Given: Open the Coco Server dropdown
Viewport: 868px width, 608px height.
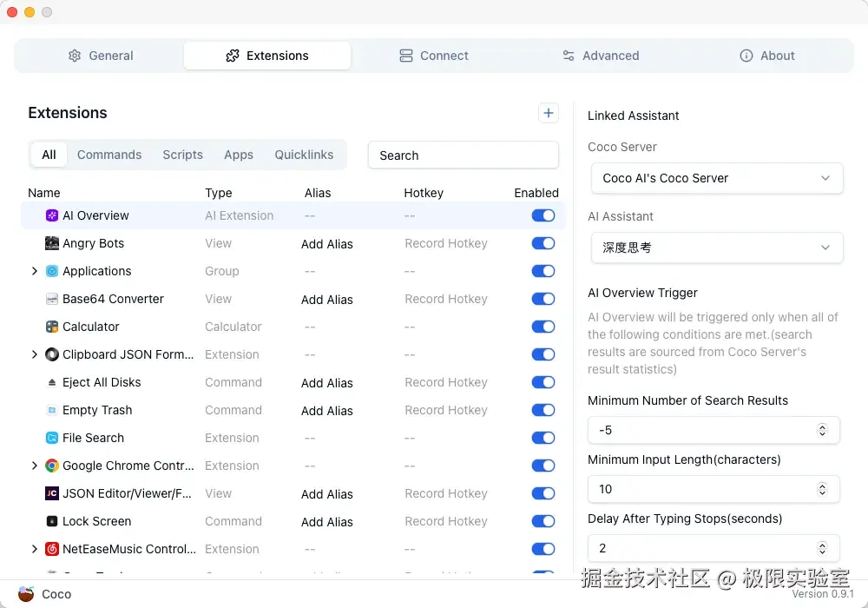Looking at the screenshot, I should [716, 178].
